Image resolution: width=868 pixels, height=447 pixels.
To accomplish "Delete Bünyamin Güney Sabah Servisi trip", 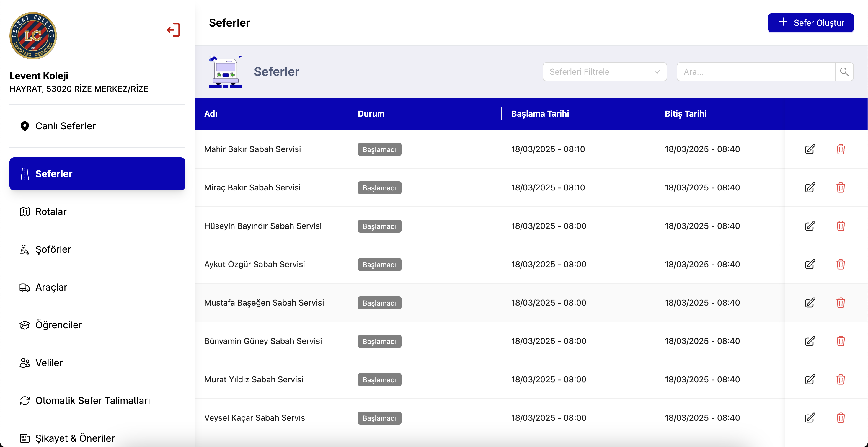I will point(840,341).
